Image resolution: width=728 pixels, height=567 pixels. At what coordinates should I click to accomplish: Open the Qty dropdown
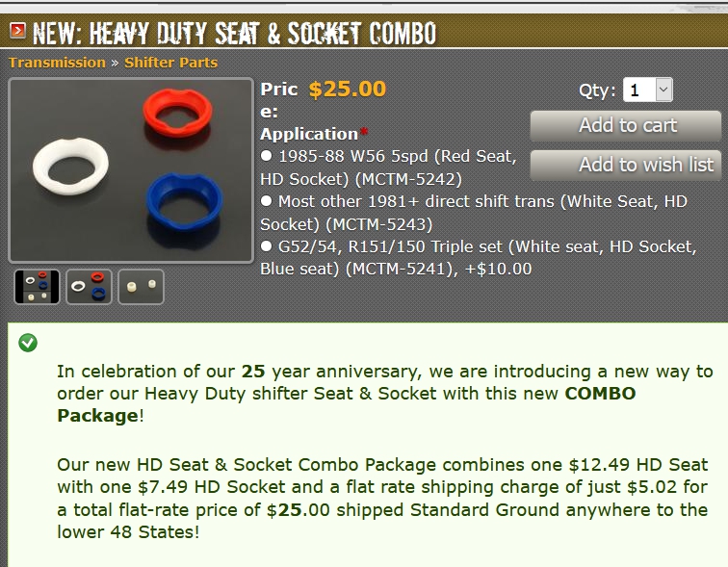coord(648,90)
